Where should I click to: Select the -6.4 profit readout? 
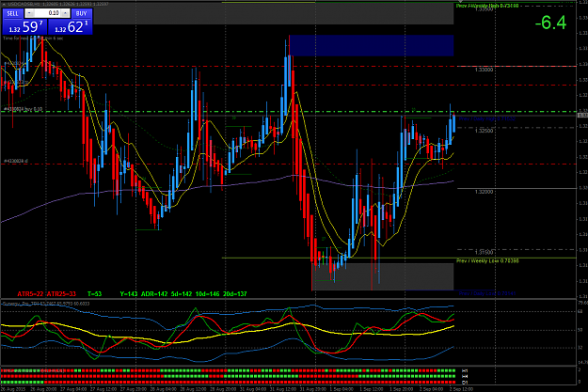(550, 23)
